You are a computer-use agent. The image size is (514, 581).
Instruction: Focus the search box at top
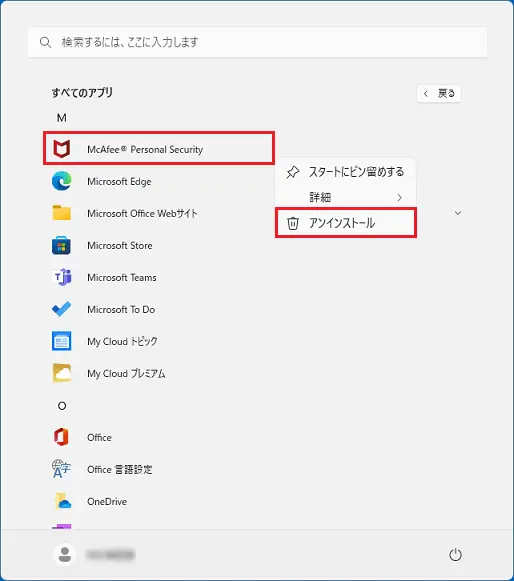click(x=257, y=42)
